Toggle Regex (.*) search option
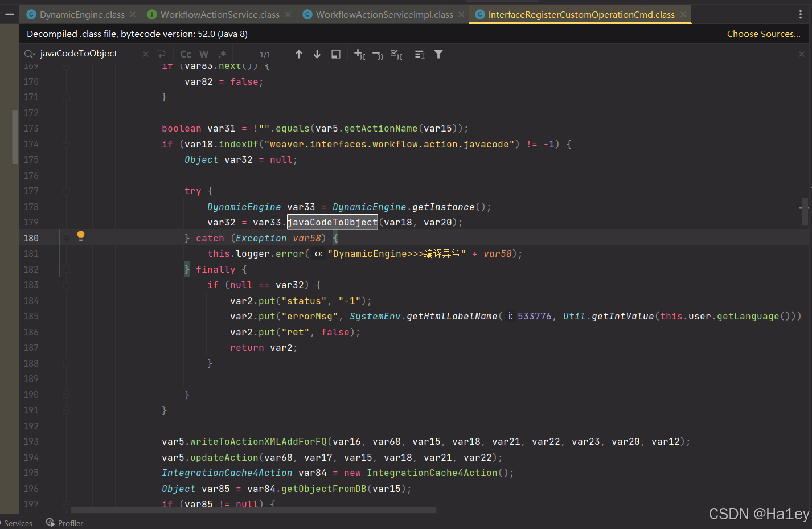 coord(223,54)
